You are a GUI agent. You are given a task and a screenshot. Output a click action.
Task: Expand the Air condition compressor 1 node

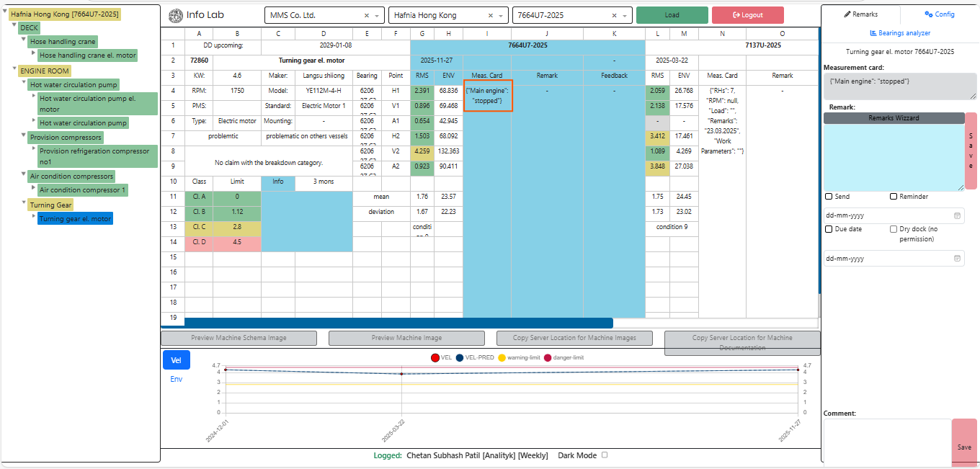tap(33, 190)
